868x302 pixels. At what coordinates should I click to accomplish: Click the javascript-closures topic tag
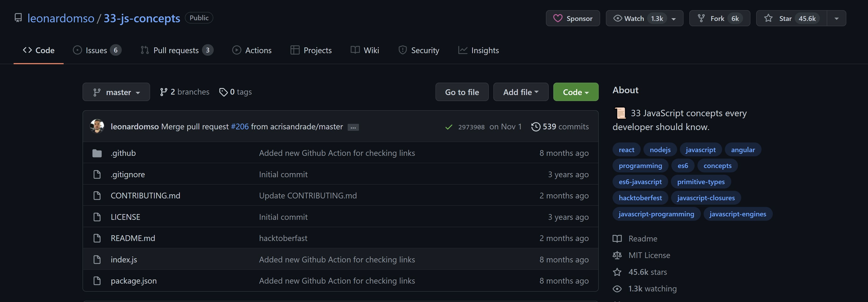pos(706,198)
